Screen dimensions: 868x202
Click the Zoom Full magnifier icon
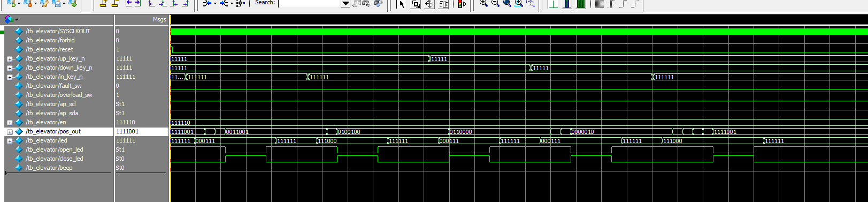click(507, 3)
